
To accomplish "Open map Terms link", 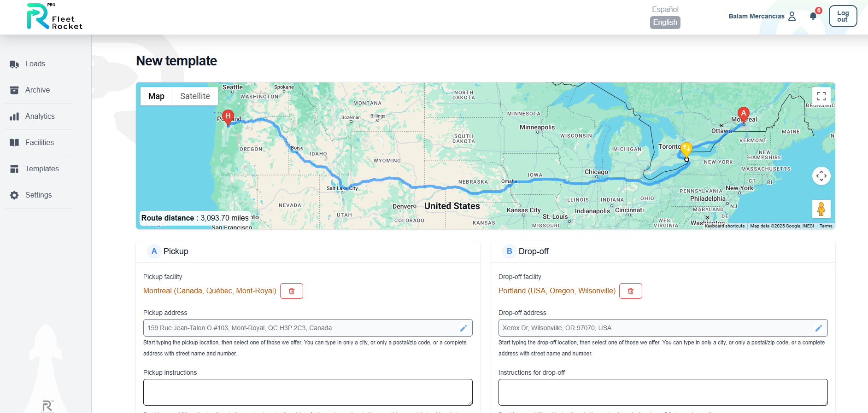I will click(826, 226).
